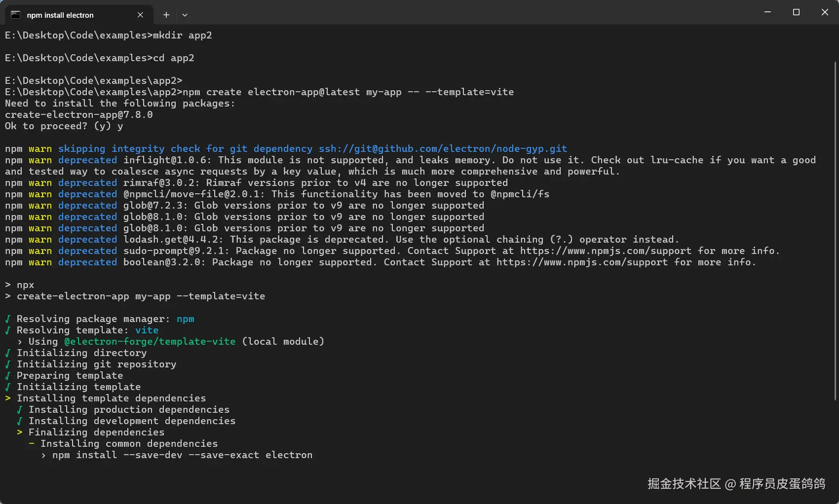Image resolution: width=839 pixels, height=504 pixels.
Task: Close the "npm install electron" tab
Action: 140,15
